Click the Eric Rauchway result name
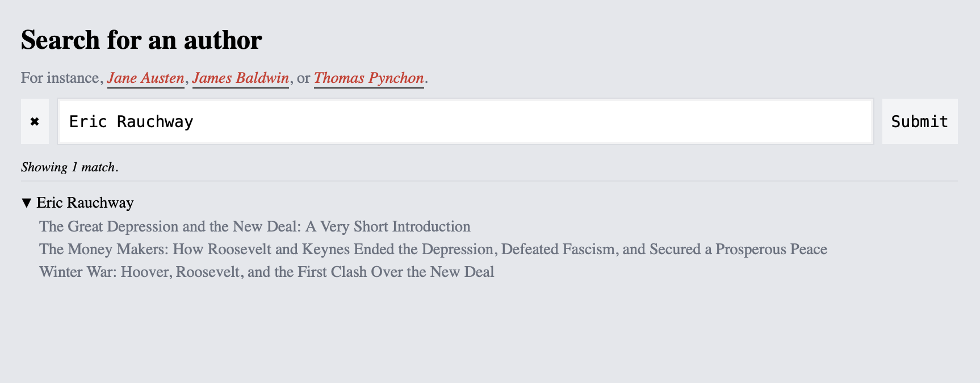 point(85,203)
